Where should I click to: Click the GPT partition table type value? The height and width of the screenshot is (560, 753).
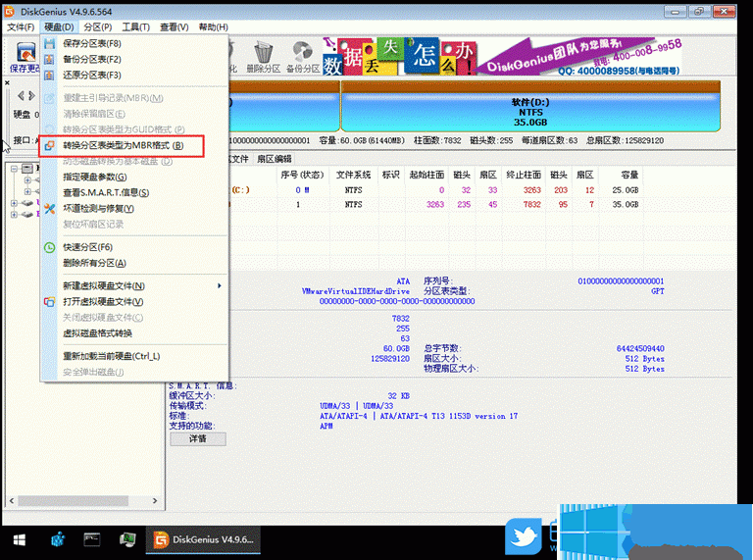click(x=658, y=291)
